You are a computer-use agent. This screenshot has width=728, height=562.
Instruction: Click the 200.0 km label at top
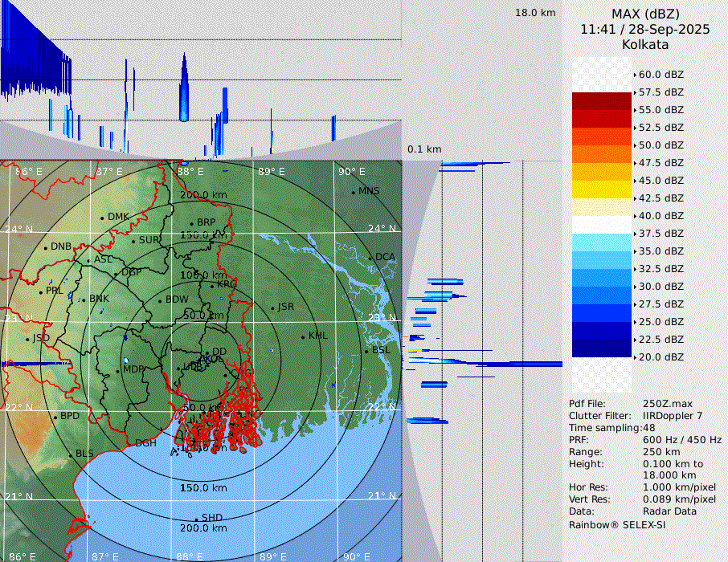click(203, 195)
